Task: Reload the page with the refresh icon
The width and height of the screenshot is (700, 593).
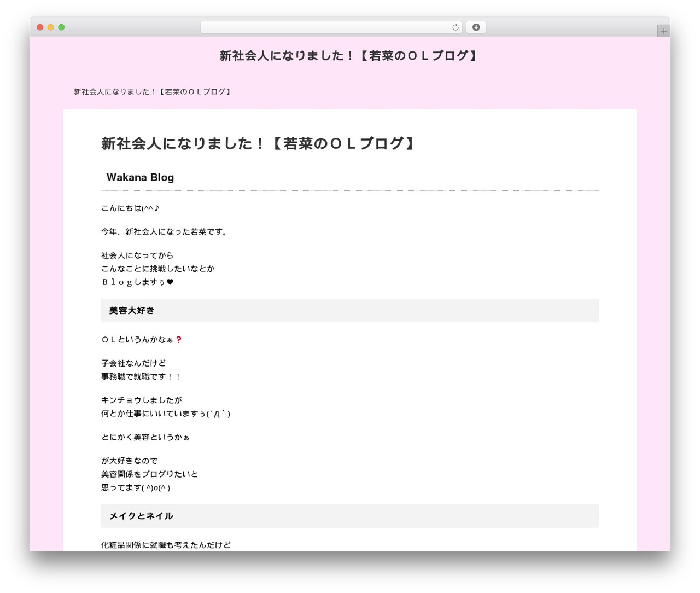Action: [455, 27]
